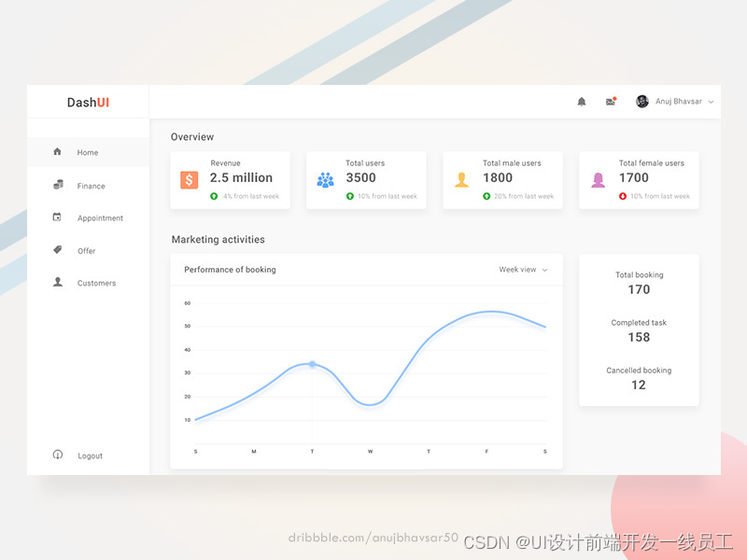Image resolution: width=747 pixels, height=560 pixels.
Task: Navigate to Customers
Action: [97, 283]
